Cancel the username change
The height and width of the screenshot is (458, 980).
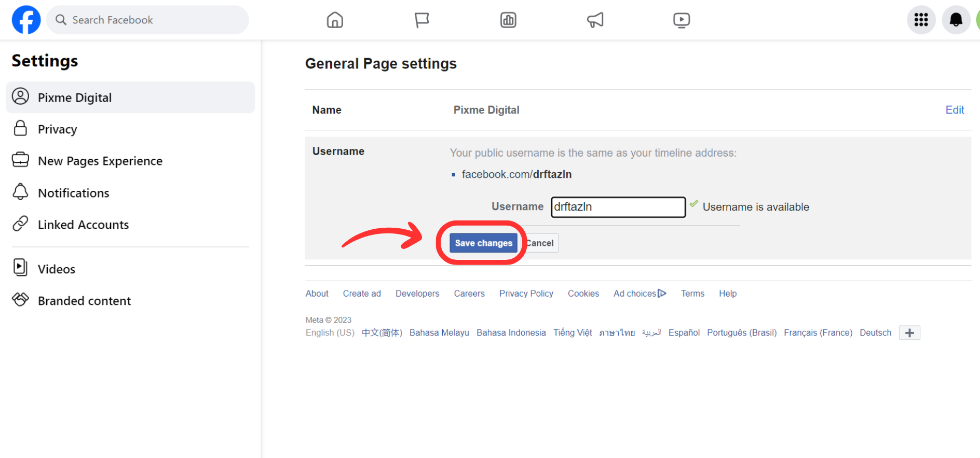541,243
